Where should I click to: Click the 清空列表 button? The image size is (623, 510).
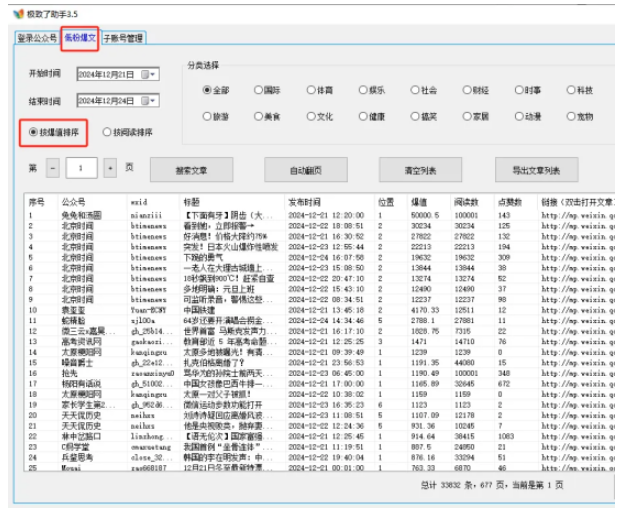pyautogui.click(x=420, y=170)
